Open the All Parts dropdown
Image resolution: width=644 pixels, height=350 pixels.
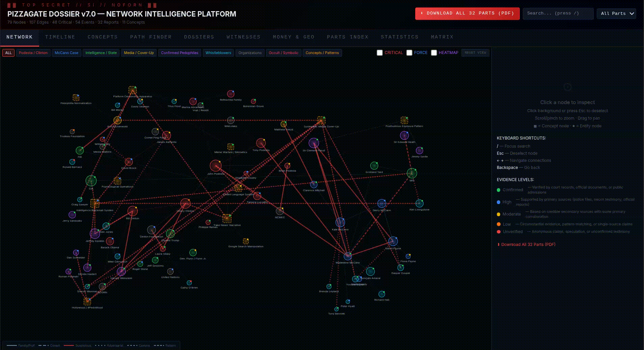pyautogui.click(x=616, y=14)
